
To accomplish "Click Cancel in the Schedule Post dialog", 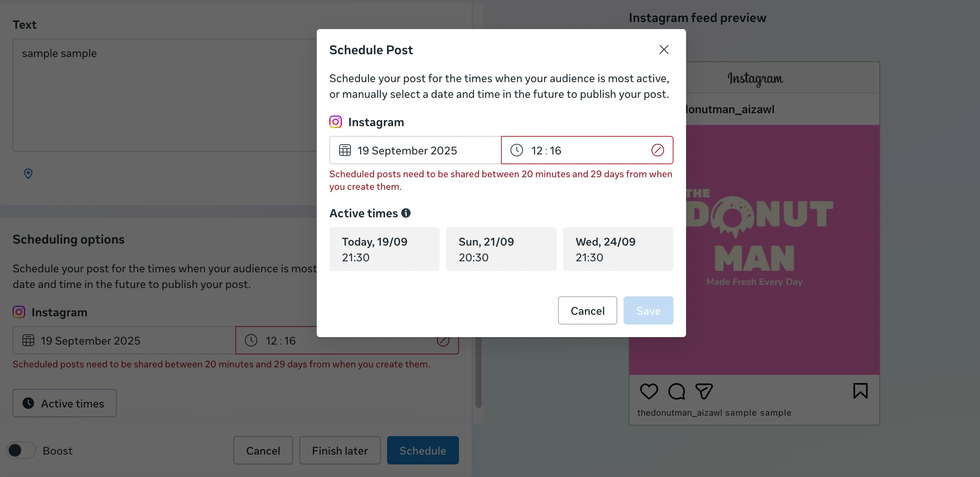I will coord(587,311).
